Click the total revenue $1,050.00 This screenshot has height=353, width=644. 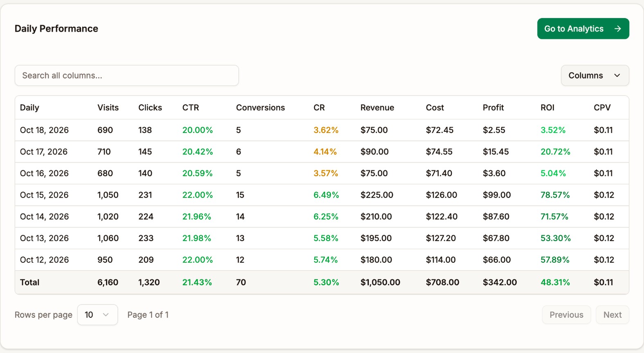pos(380,282)
